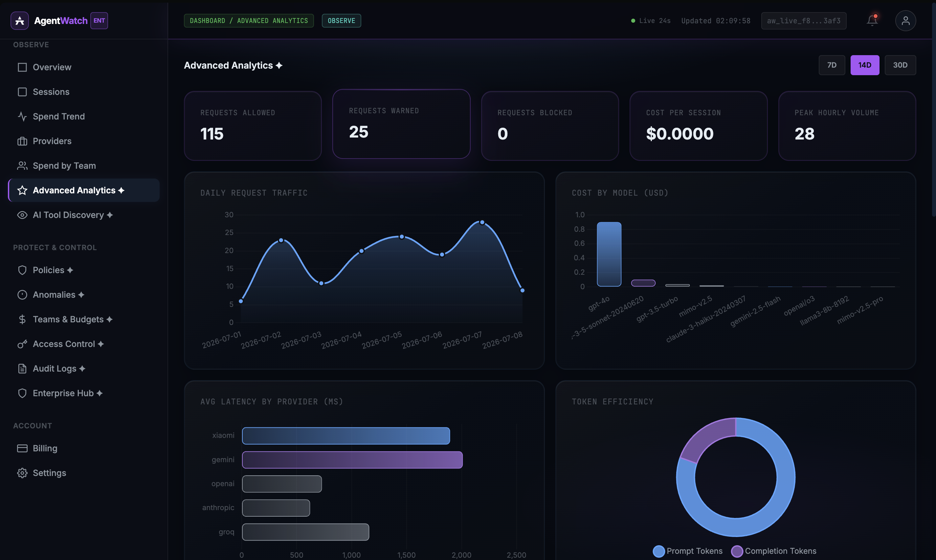Click the AgentWatch logo icon
This screenshot has width=936, height=560.
20,20
